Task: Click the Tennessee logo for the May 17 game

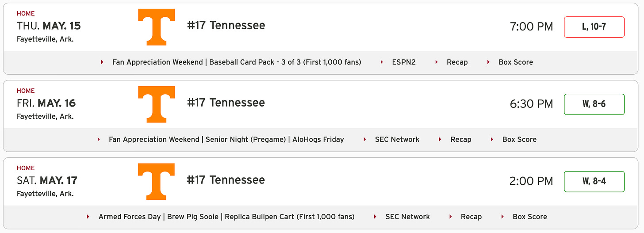Action: click(157, 182)
